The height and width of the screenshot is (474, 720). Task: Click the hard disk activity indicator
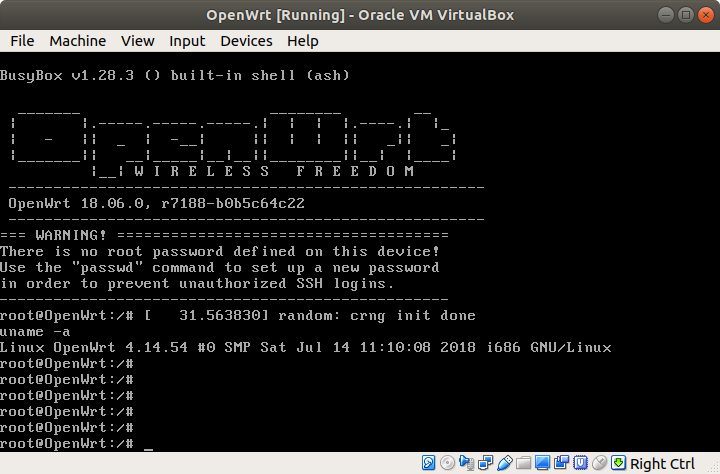tap(428, 463)
